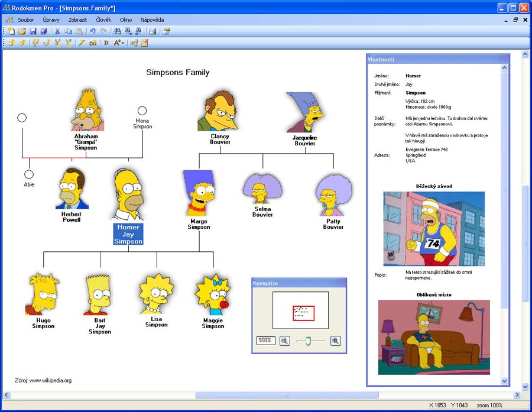Select Hugo Simpson's portrait

click(x=43, y=294)
